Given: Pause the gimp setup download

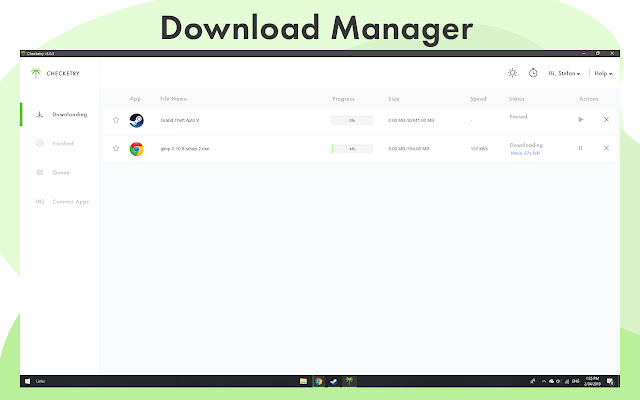Looking at the screenshot, I should tap(580, 148).
